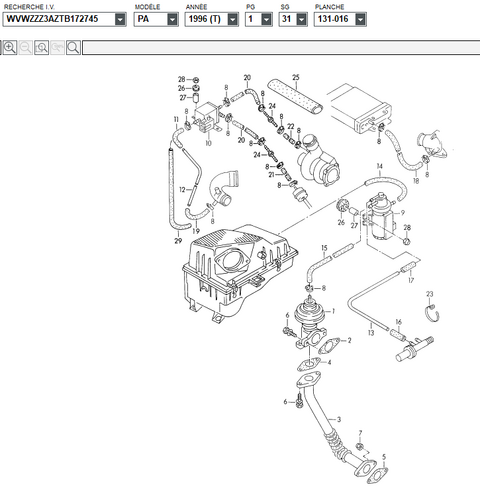Select part callout 13 on bent tube
This screenshot has height=491, width=480.
(x=371, y=333)
